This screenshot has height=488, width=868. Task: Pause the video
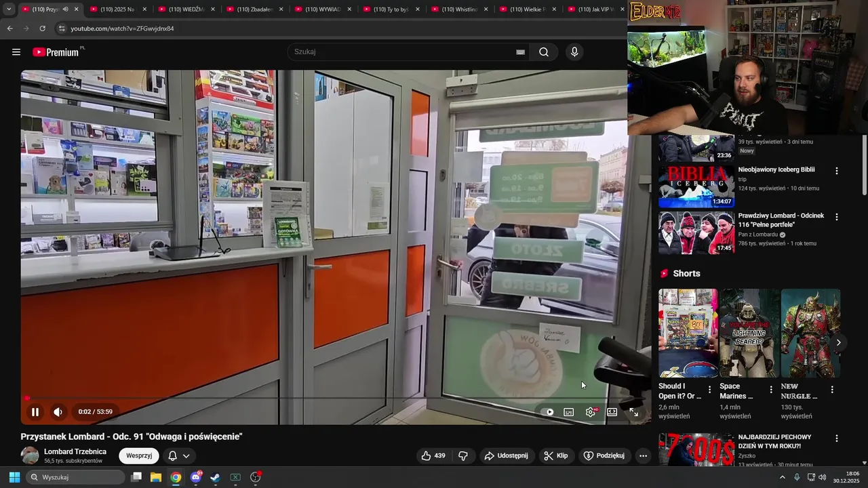[35, 411]
